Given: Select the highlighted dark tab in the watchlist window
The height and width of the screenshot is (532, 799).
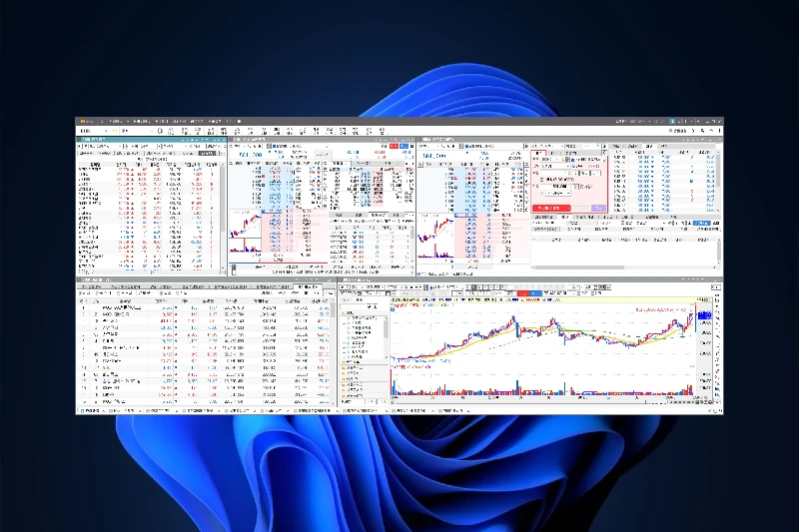Looking at the screenshot, I should point(208,154).
